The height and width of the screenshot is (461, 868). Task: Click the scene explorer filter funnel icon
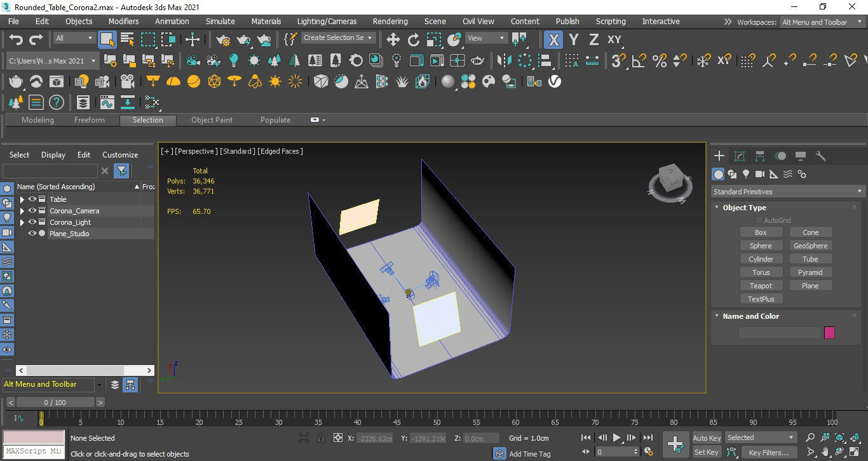click(x=121, y=171)
